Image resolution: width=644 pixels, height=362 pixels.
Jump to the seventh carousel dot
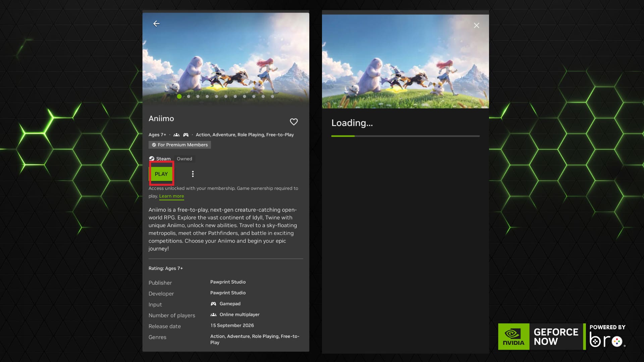click(x=235, y=96)
